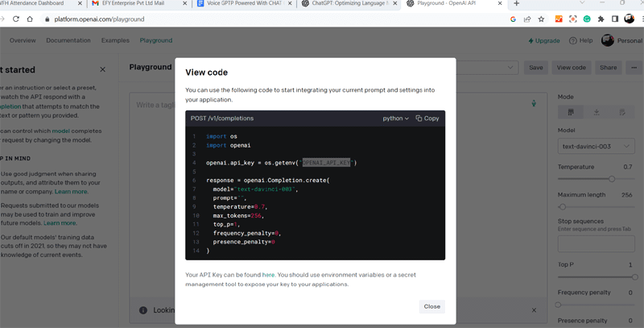
Task: Dismiss the Get started side panel
Action: click(x=102, y=70)
